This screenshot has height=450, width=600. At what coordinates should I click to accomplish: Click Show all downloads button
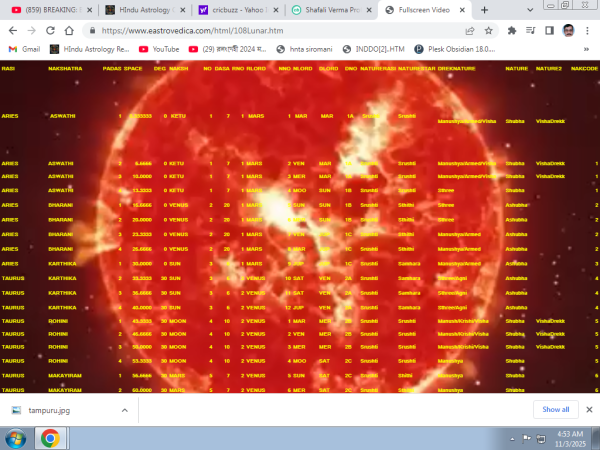pyautogui.click(x=556, y=409)
